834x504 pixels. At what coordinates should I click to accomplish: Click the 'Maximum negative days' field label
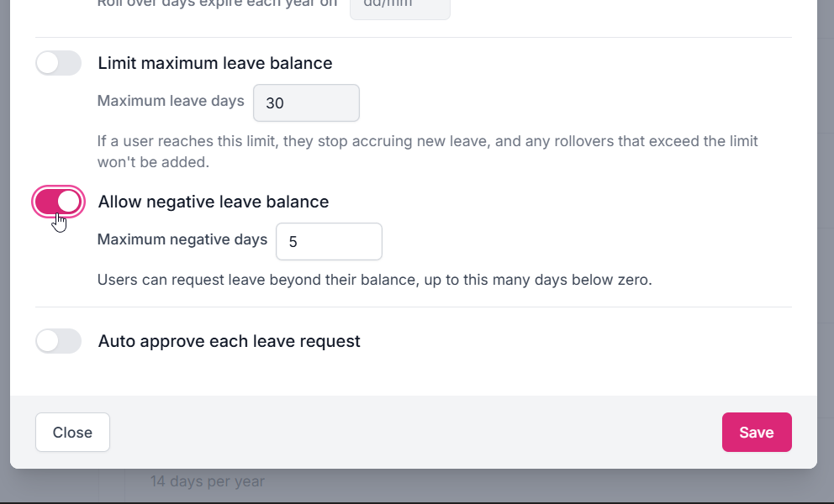coord(182,239)
